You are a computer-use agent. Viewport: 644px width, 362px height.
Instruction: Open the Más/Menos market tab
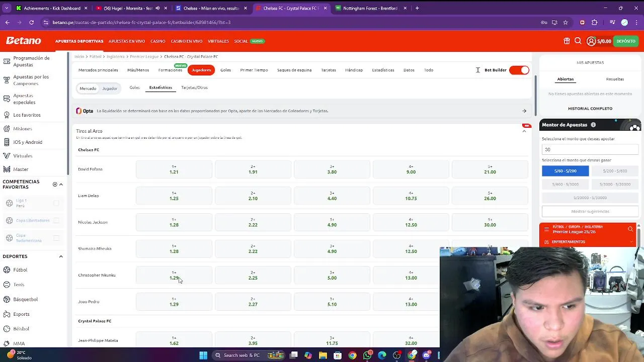click(x=138, y=70)
